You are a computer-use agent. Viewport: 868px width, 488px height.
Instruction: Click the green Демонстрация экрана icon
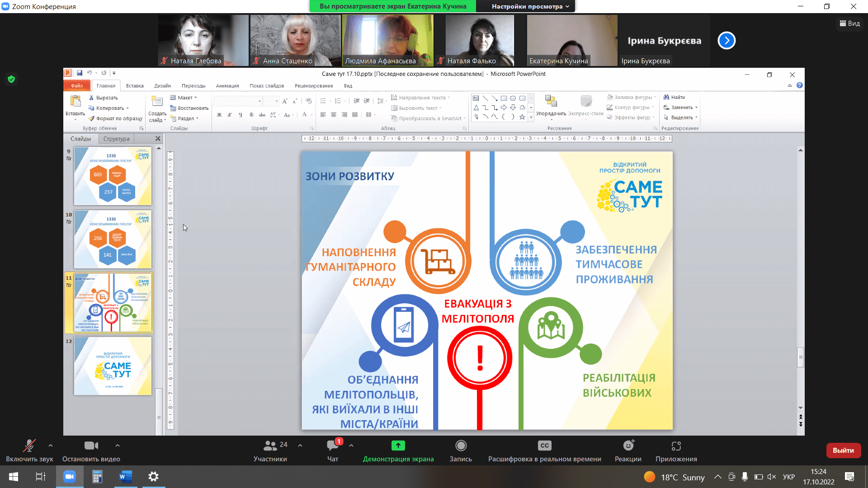point(398,446)
